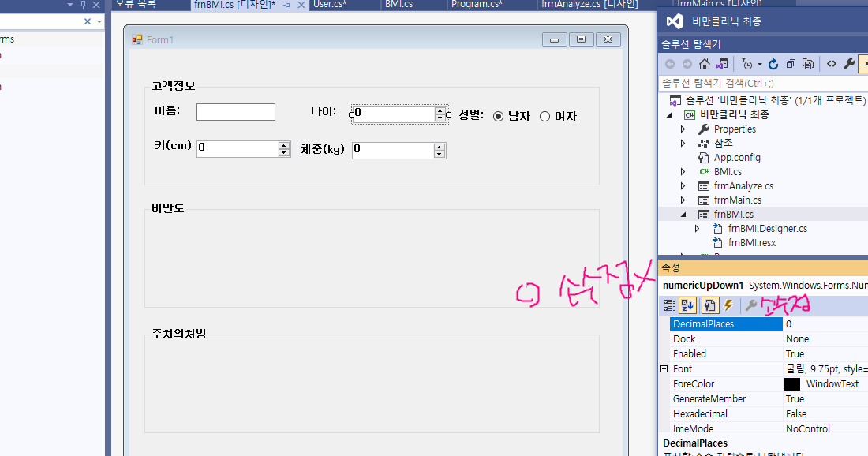The width and height of the screenshot is (868, 456).
Task: Click the Dock property value None
Action: [x=797, y=339]
